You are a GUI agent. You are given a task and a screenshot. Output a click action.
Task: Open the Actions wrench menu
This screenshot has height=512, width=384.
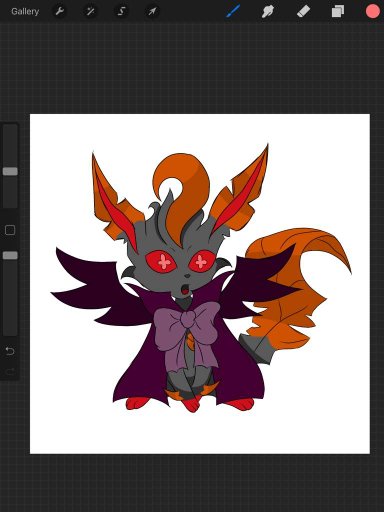coord(60,12)
